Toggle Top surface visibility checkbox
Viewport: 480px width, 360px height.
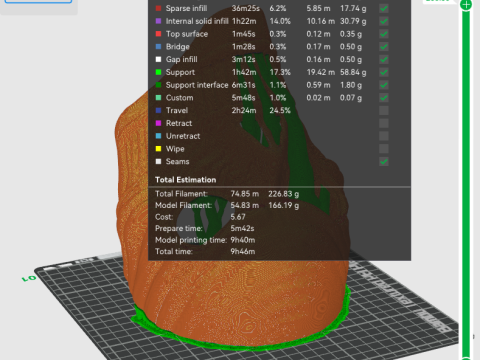(384, 34)
